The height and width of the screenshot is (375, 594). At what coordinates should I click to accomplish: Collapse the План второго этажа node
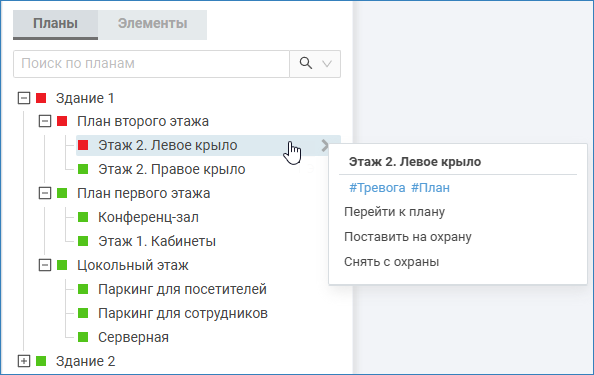[x=45, y=122]
